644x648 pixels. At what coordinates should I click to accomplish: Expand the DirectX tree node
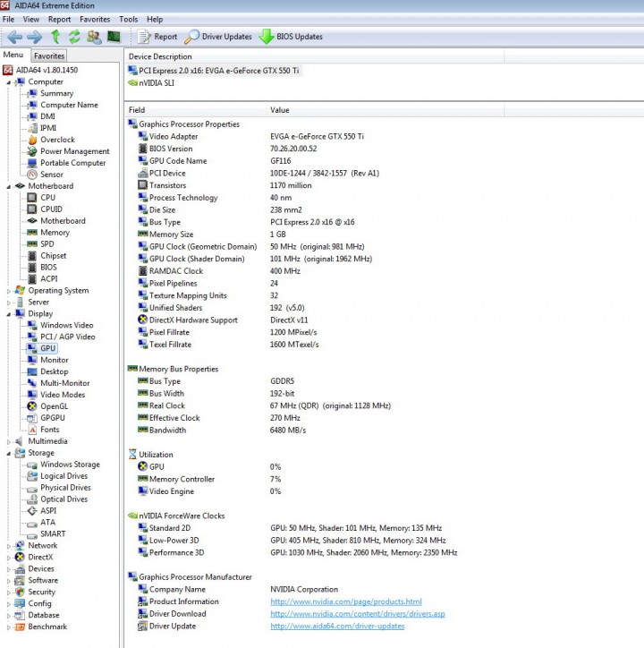point(9,557)
